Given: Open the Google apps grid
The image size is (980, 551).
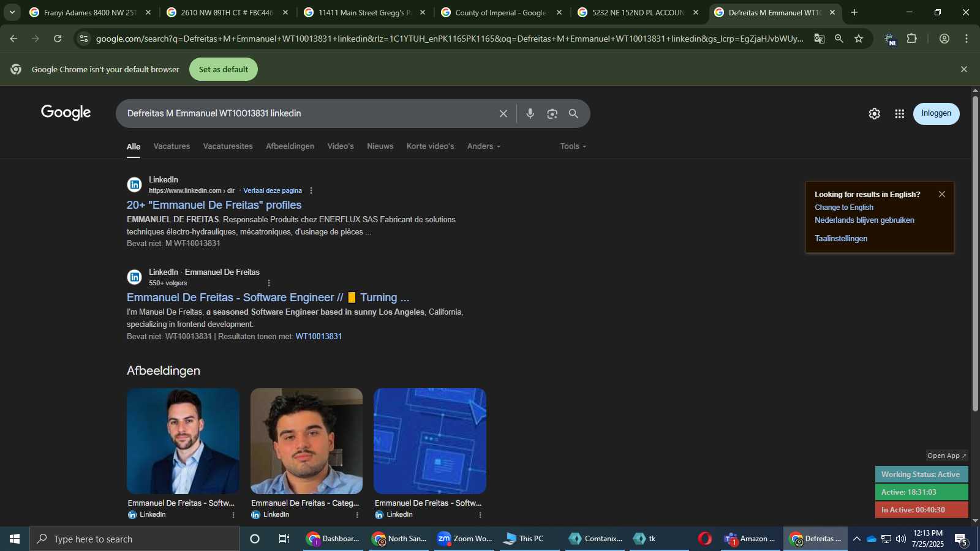Looking at the screenshot, I should coord(899,114).
